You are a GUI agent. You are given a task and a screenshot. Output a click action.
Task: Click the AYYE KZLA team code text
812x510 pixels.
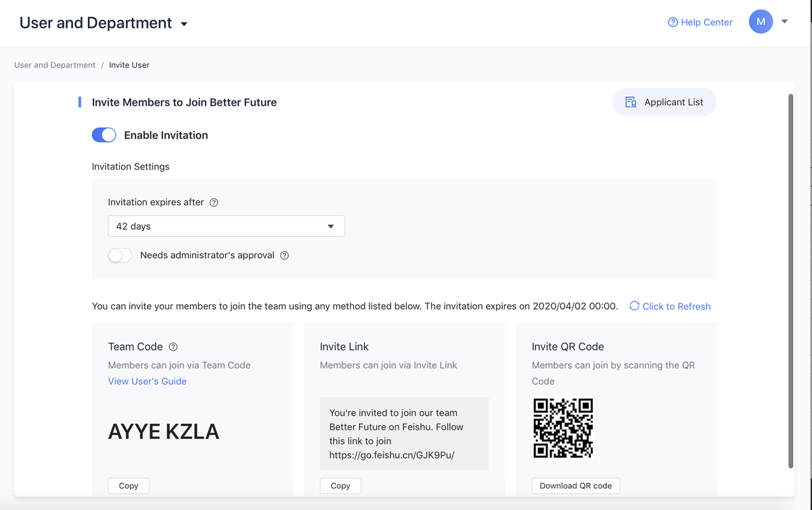pos(164,432)
